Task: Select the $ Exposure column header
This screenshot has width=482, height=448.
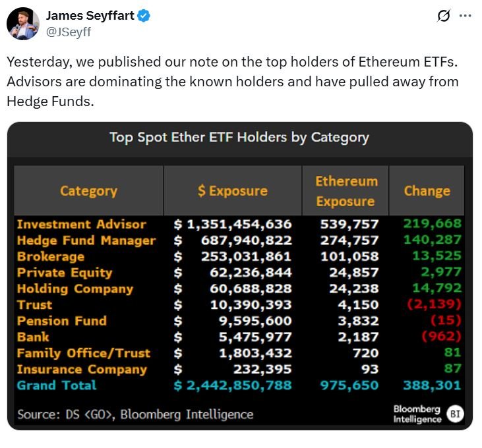Action: click(x=233, y=191)
